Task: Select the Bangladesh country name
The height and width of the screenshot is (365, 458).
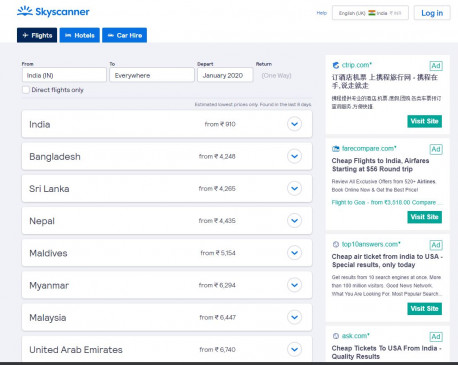Action: coord(55,157)
